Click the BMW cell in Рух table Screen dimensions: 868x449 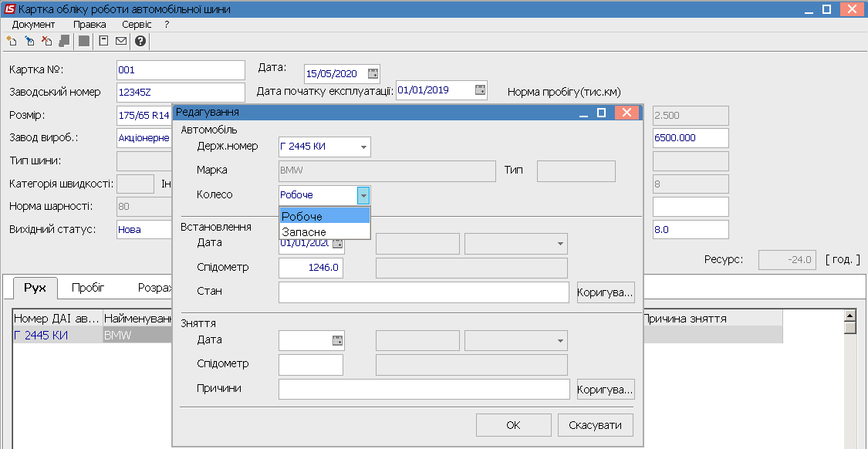pos(137,335)
